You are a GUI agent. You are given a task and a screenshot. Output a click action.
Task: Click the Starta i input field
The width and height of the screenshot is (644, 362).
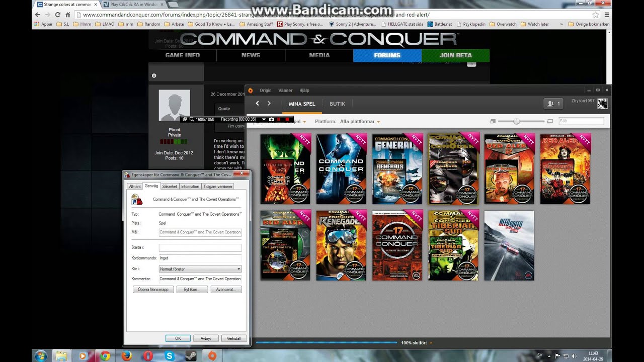pyautogui.click(x=200, y=248)
